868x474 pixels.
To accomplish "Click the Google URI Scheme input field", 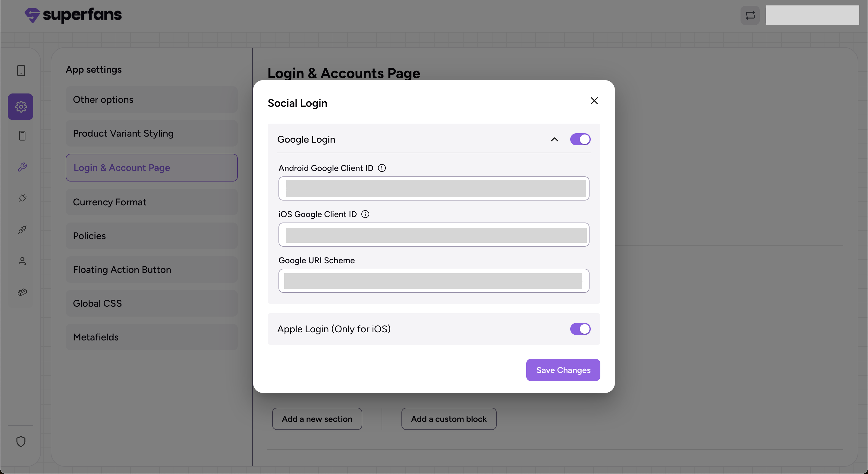I will [x=434, y=280].
